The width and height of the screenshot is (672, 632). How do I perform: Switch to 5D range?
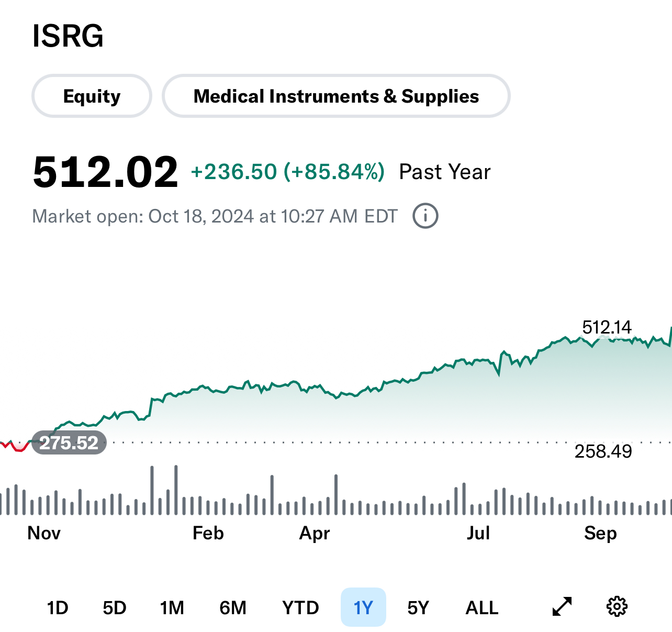tap(115, 607)
